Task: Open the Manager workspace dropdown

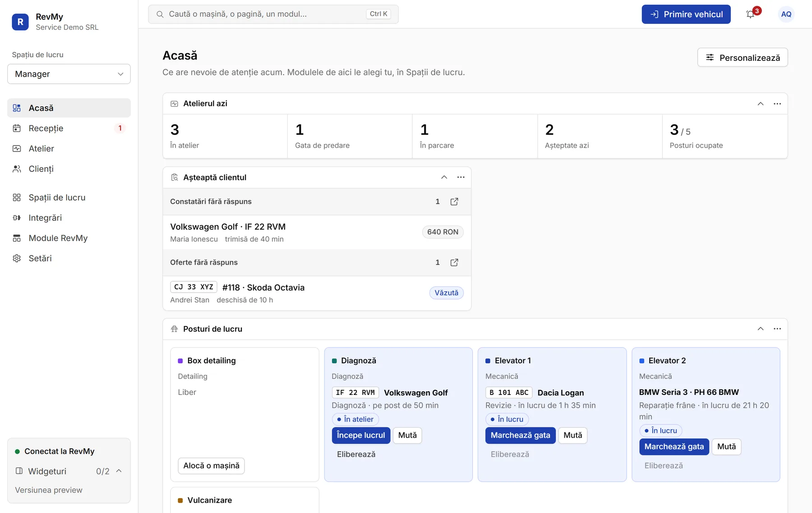Action: pos(69,74)
